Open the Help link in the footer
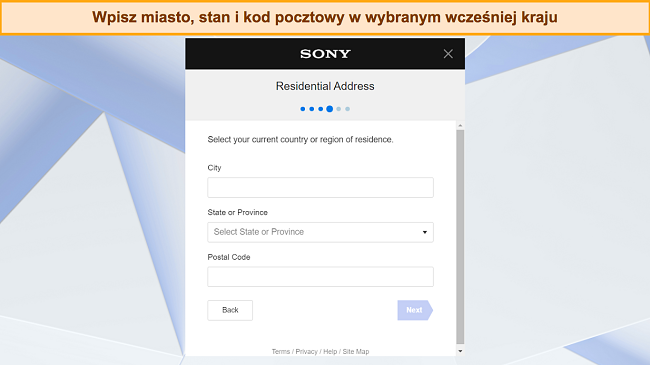 [330, 351]
